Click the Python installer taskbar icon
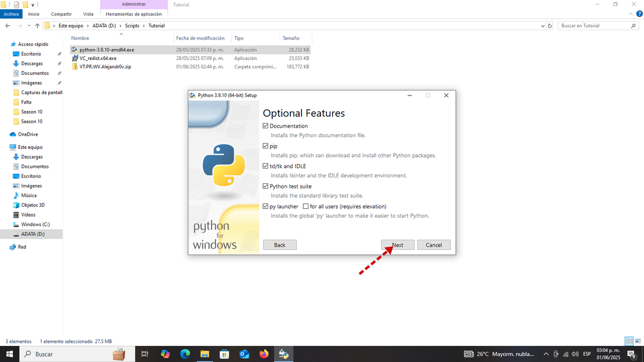The width and height of the screenshot is (644, 362). coord(284,354)
